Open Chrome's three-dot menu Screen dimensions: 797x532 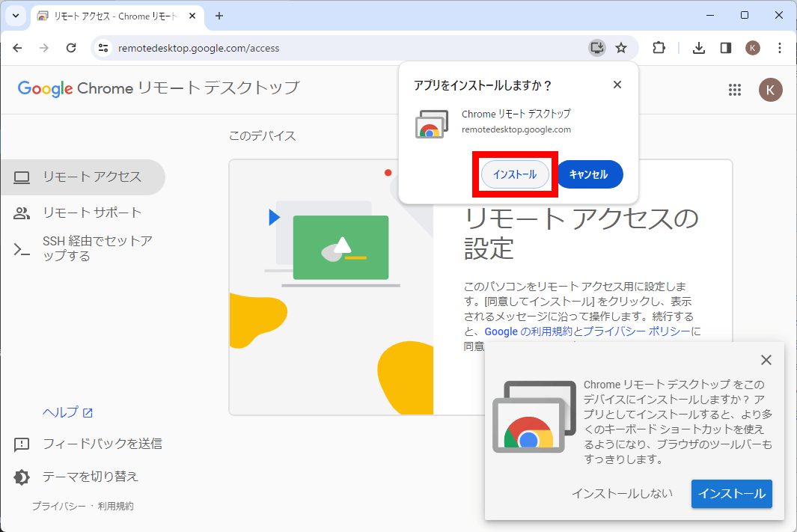(781, 47)
